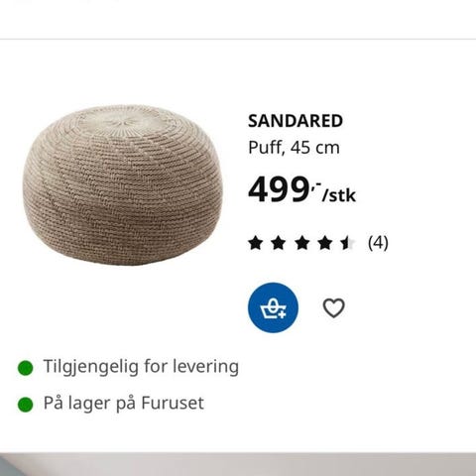
Task: Save product with the heart favorite icon
Action: (x=333, y=308)
